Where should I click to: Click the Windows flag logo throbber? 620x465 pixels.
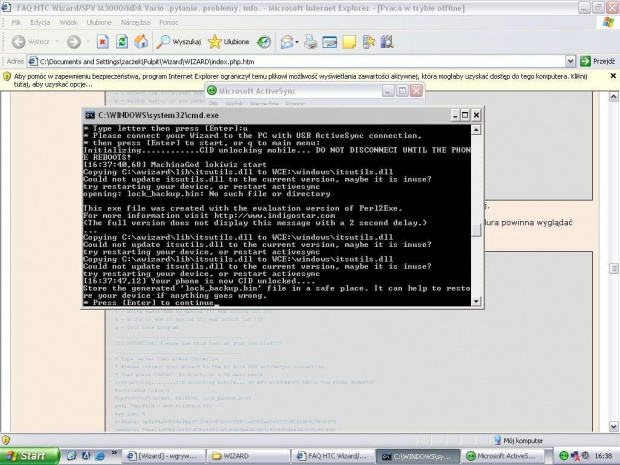[x=609, y=22]
